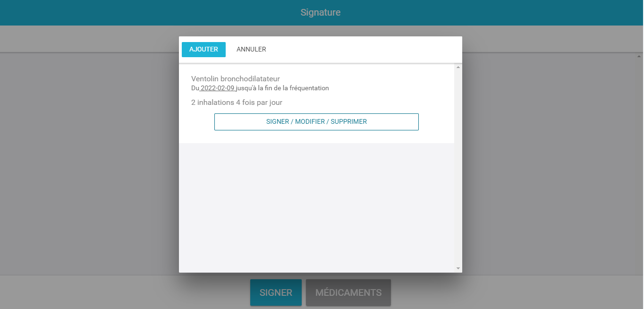Click the SIGNER button at the bottom
Image resolution: width=644 pixels, height=309 pixels.
(276, 292)
